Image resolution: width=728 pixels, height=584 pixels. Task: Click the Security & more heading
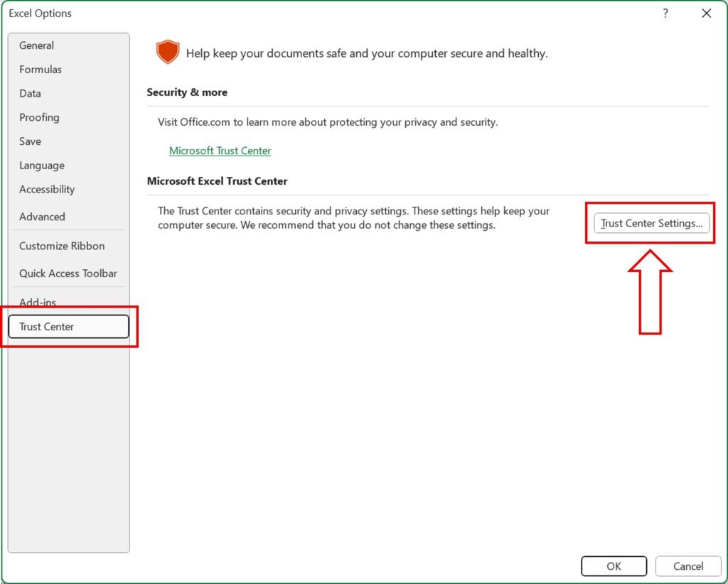[187, 92]
